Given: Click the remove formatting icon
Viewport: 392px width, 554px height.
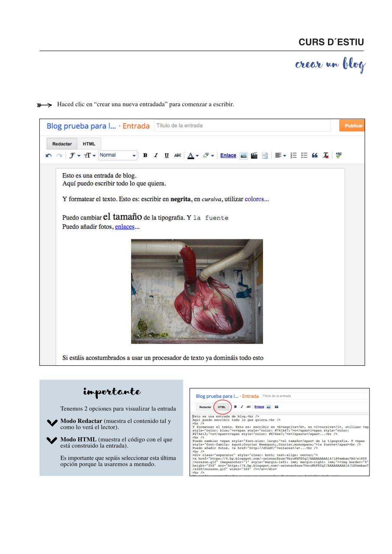Looking at the screenshot, I should click(x=325, y=155).
